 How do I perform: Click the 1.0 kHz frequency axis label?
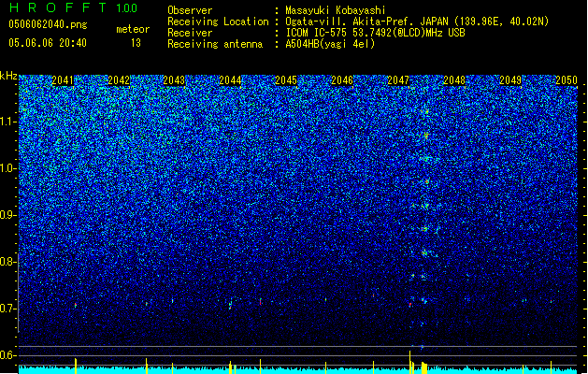(8, 168)
